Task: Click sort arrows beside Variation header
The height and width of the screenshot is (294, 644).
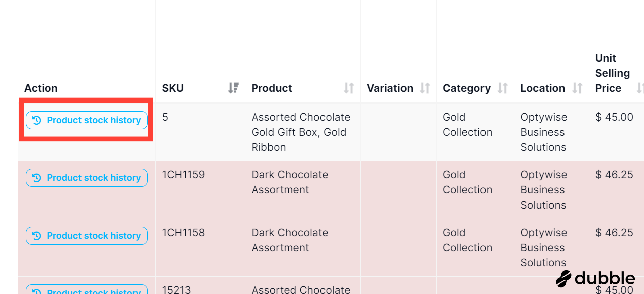Action: coord(425,88)
